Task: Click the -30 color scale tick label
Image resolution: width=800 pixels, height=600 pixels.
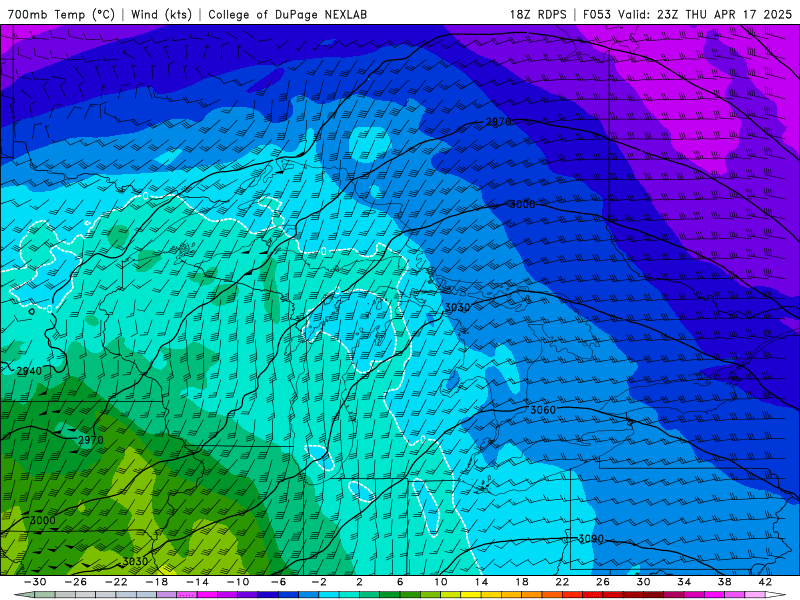Action: (x=35, y=582)
